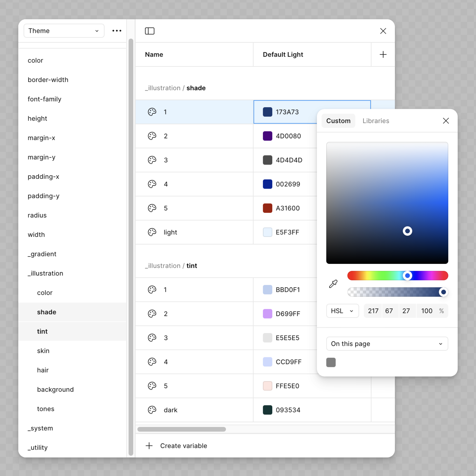The height and width of the screenshot is (476, 476).
Task: Click palette icon of shade variable 4
Action: (x=152, y=184)
